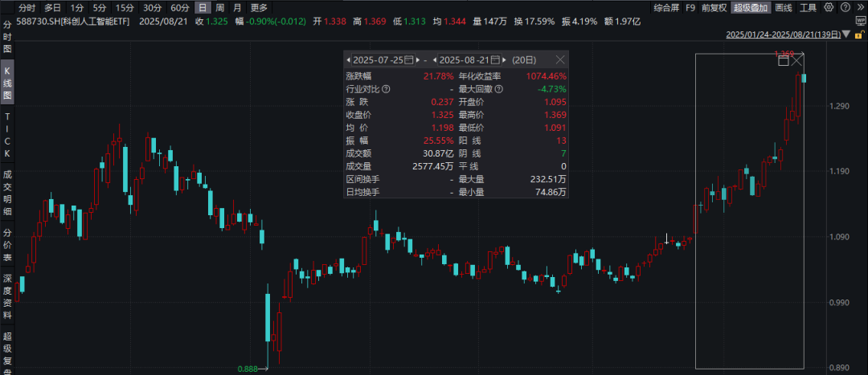Toggle the 超级叠加 overlay mode
Image resolution: width=868 pixels, height=375 pixels.
point(749,8)
